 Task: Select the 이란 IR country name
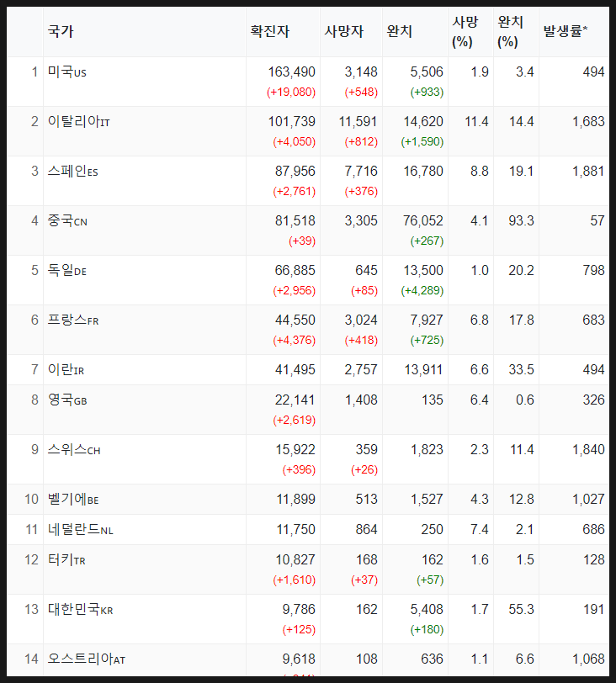point(66,369)
